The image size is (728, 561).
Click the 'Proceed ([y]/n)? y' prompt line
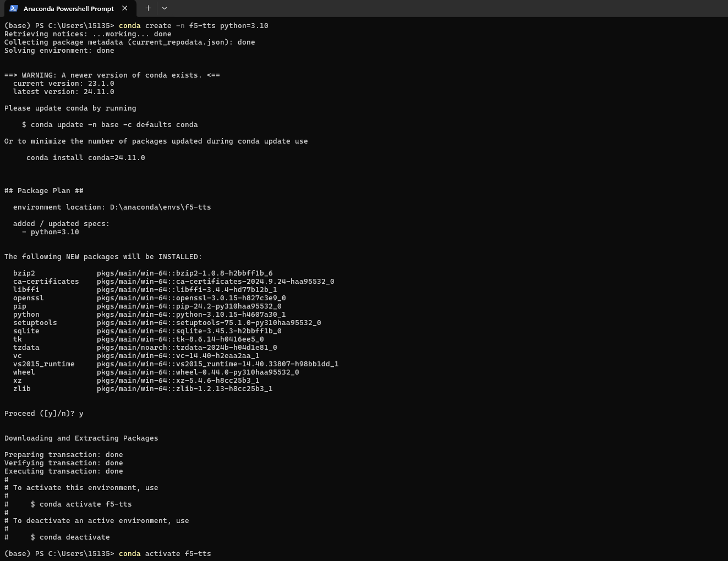click(x=44, y=414)
